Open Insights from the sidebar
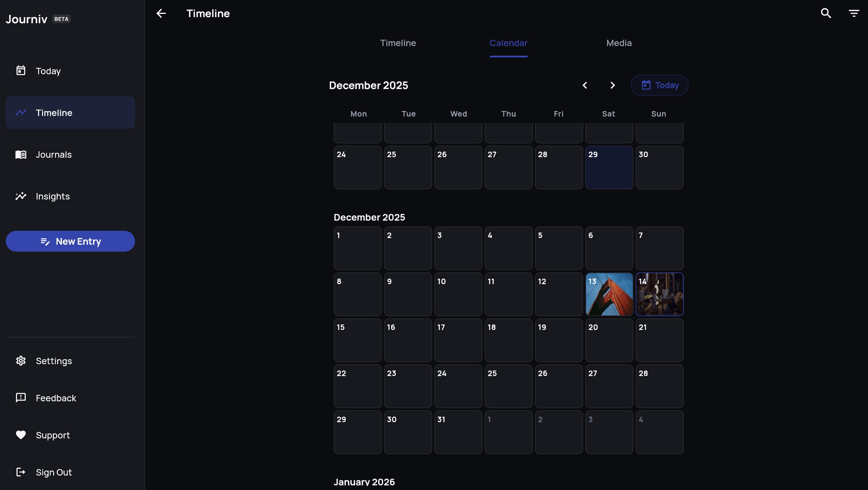The width and height of the screenshot is (868, 490). [x=52, y=196]
